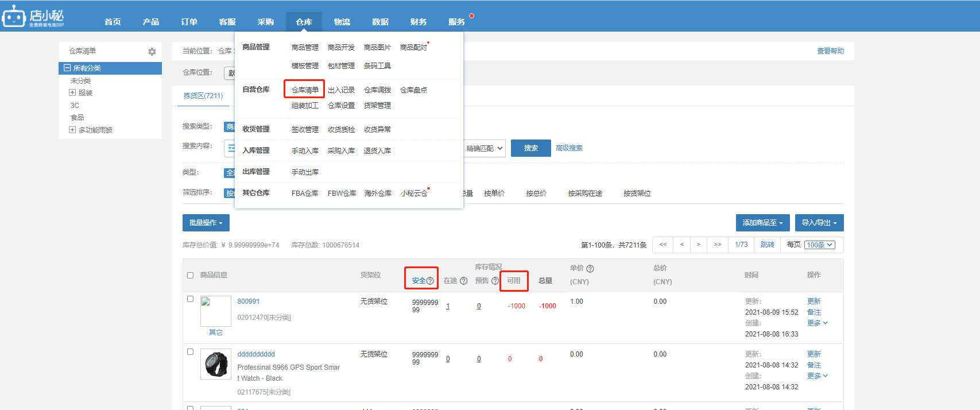Image resolution: width=980 pixels, height=410 pixels.
Task: Open the 导入/导出 dropdown
Action: pyautogui.click(x=819, y=223)
